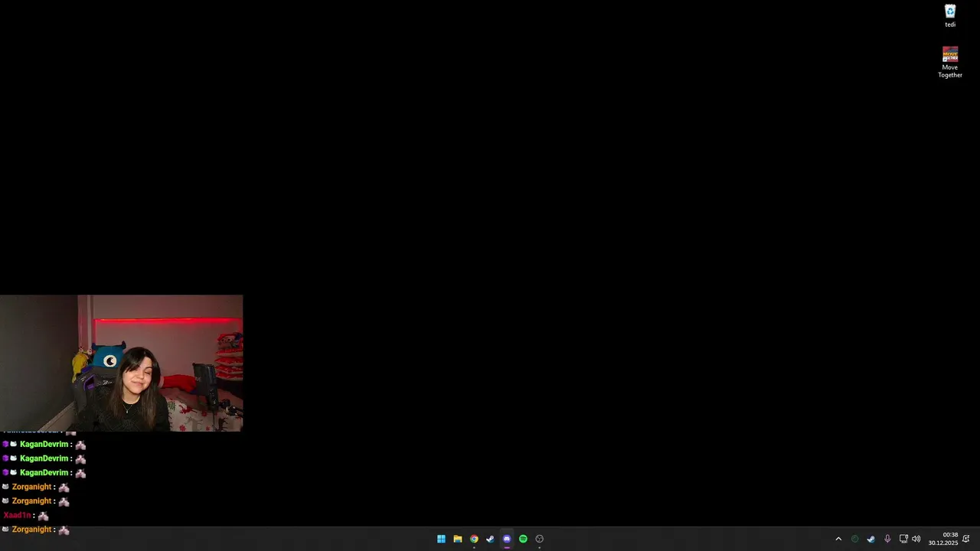Open the Windows Start menu
Viewport: 980px width, 551px height.
(441, 539)
